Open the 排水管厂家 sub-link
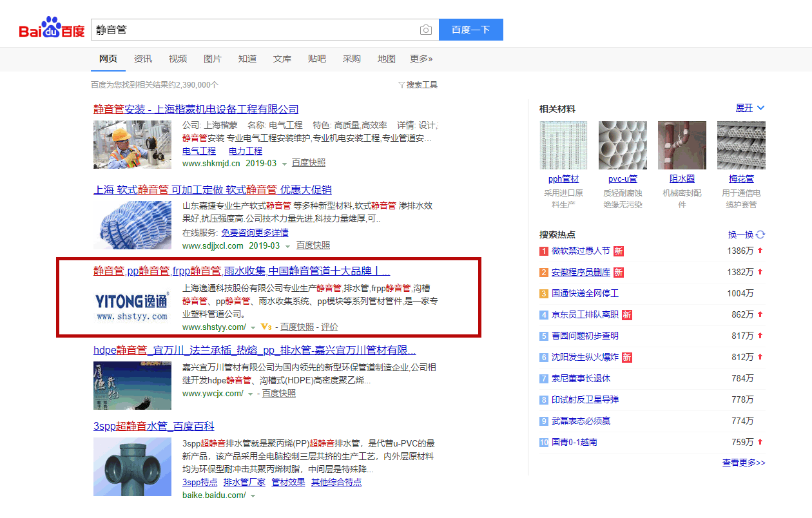Screen dimensions: 812x518 tap(244, 482)
